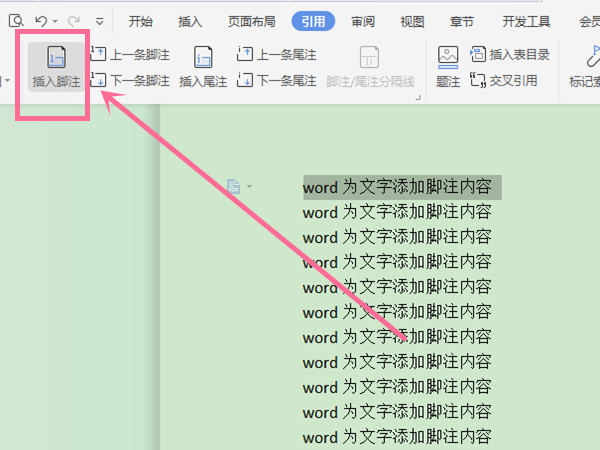Jump to next endnote (下一条尾注)
This screenshot has width=600, height=450.
(x=276, y=80)
